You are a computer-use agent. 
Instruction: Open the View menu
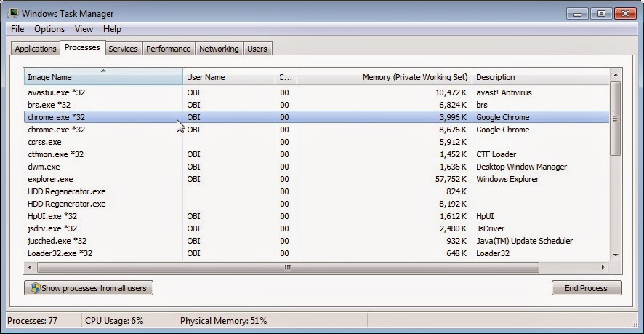pyautogui.click(x=84, y=29)
